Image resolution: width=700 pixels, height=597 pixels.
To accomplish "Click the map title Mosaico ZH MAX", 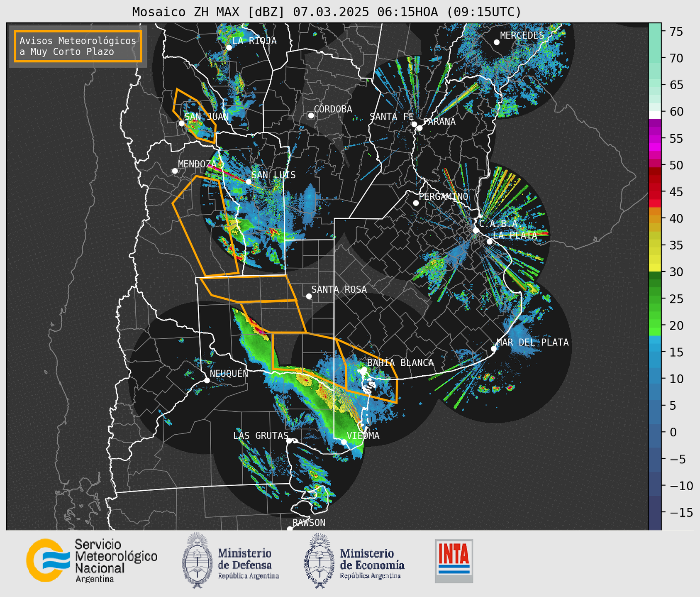I will tap(327, 12).
